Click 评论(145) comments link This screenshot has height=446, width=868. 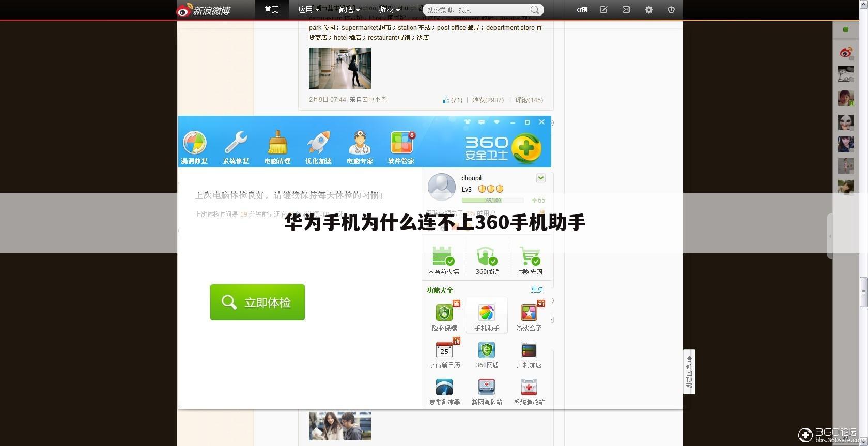coord(529,100)
